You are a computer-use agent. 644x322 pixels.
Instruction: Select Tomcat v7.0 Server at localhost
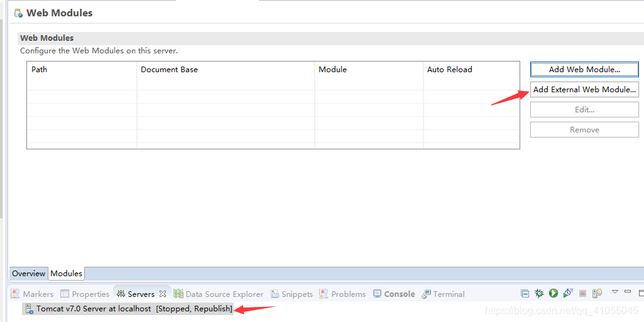(x=129, y=309)
